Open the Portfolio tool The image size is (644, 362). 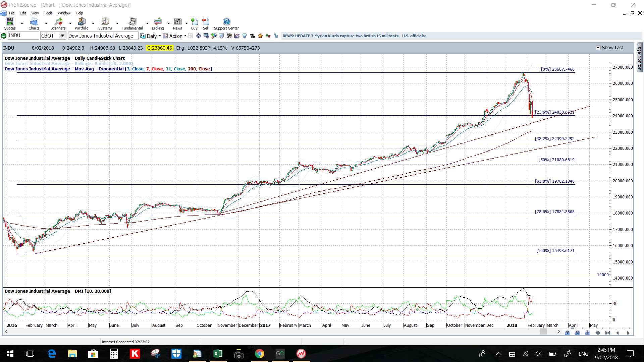[x=82, y=24]
